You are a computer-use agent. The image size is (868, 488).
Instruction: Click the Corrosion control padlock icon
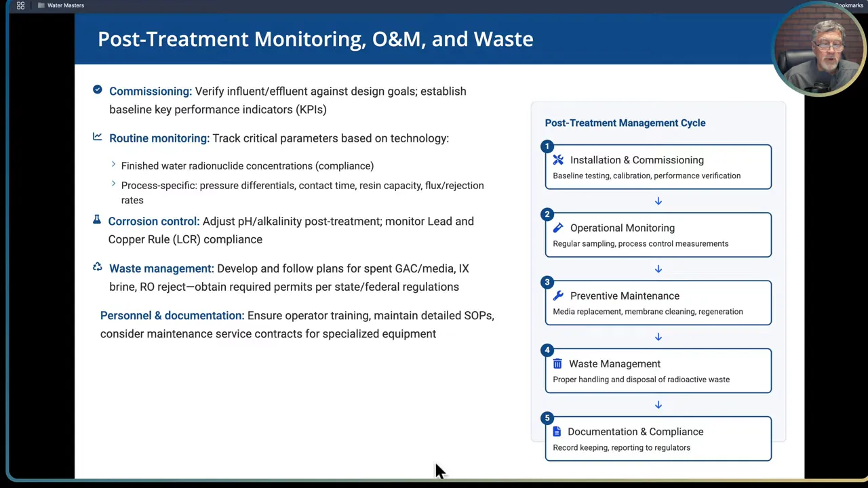point(97,220)
